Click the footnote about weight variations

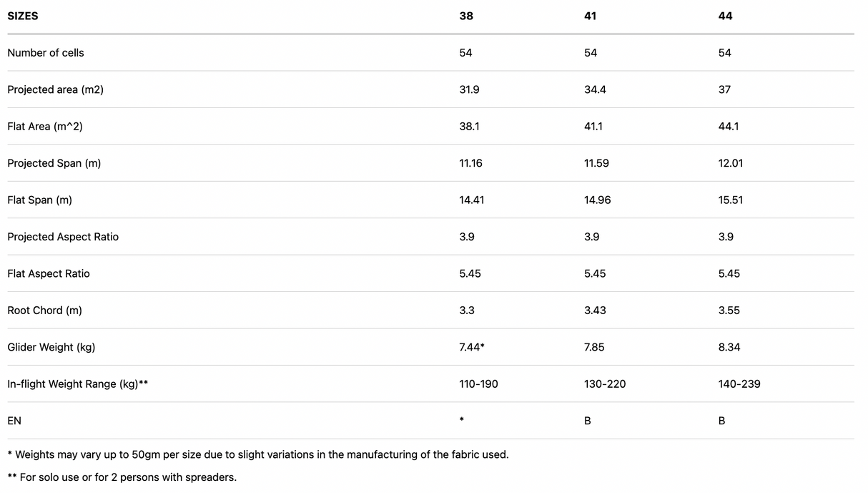click(258, 454)
